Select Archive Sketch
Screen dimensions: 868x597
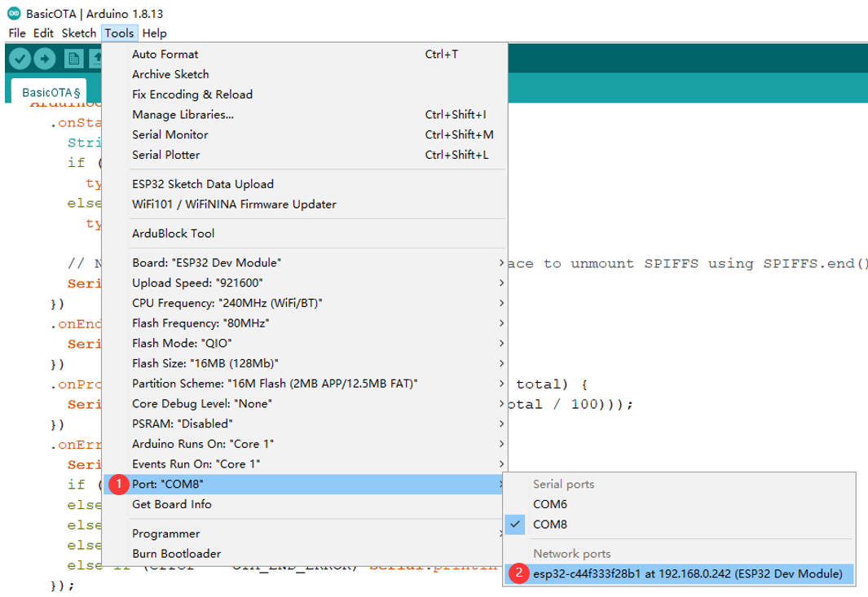pos(305,74)
